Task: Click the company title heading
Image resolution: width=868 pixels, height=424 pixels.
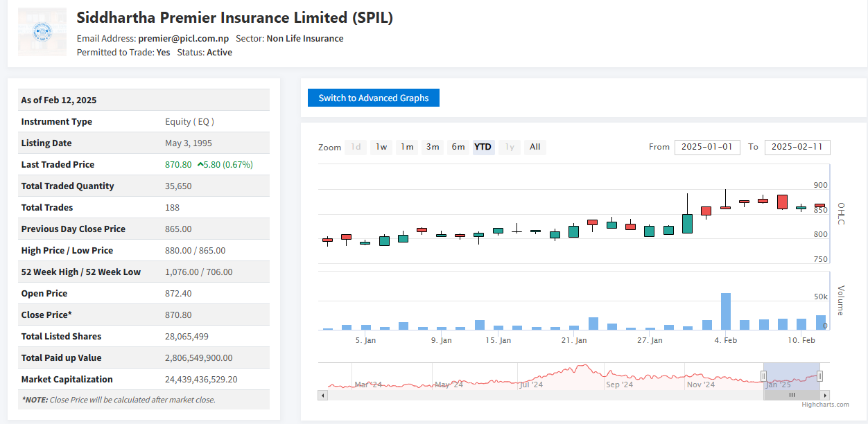Action: click(235, 18)
